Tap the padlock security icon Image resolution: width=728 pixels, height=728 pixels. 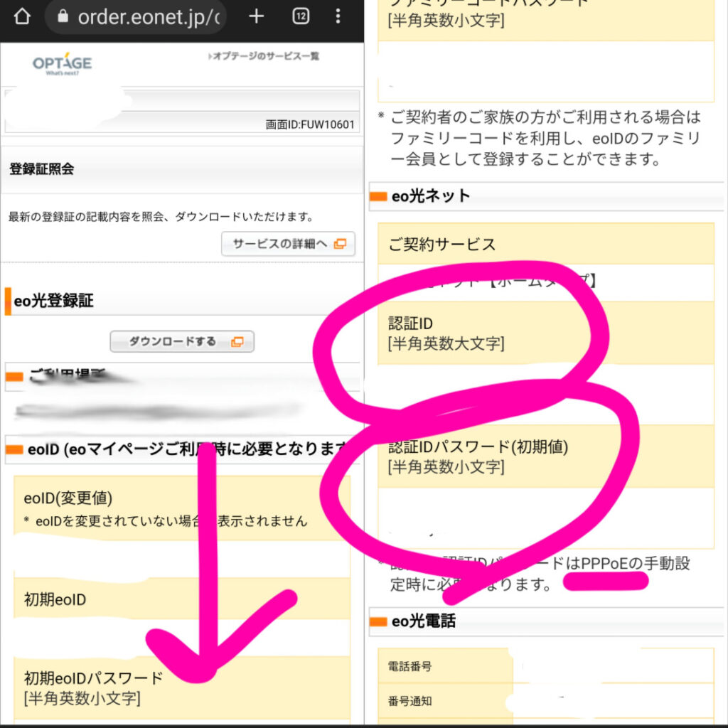pos(63,16)
